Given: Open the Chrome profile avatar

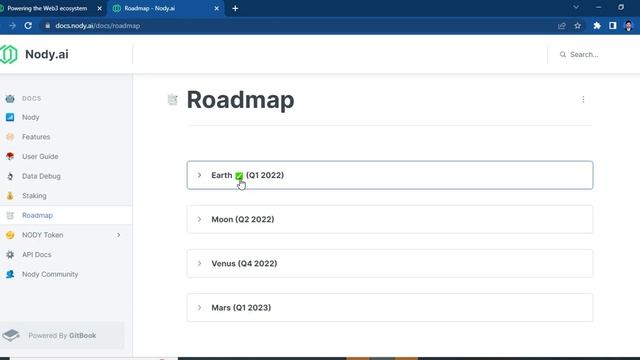Looking at the screenshot, I should point(629,26).
